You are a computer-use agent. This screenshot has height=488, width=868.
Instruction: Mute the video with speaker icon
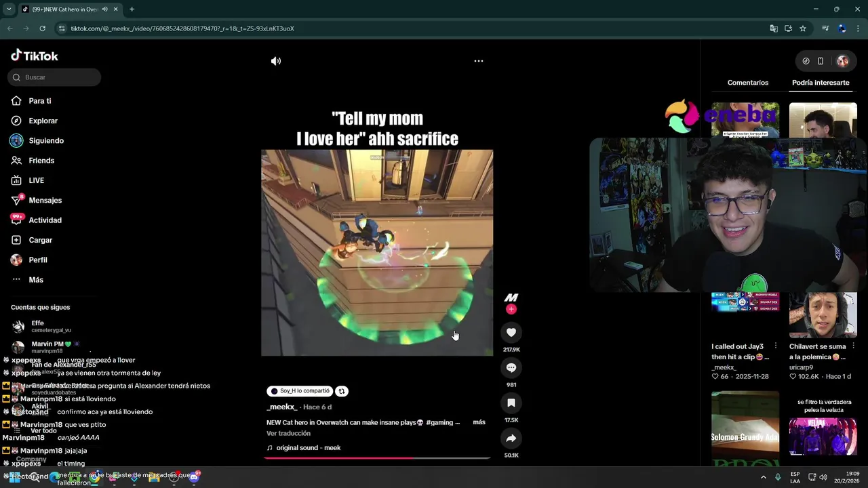coord(276,61)
